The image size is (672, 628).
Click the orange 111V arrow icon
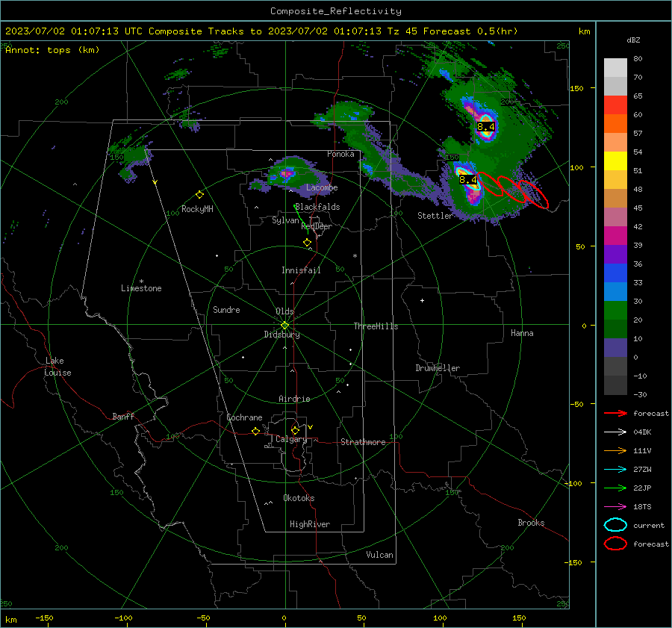pos(615,450)
